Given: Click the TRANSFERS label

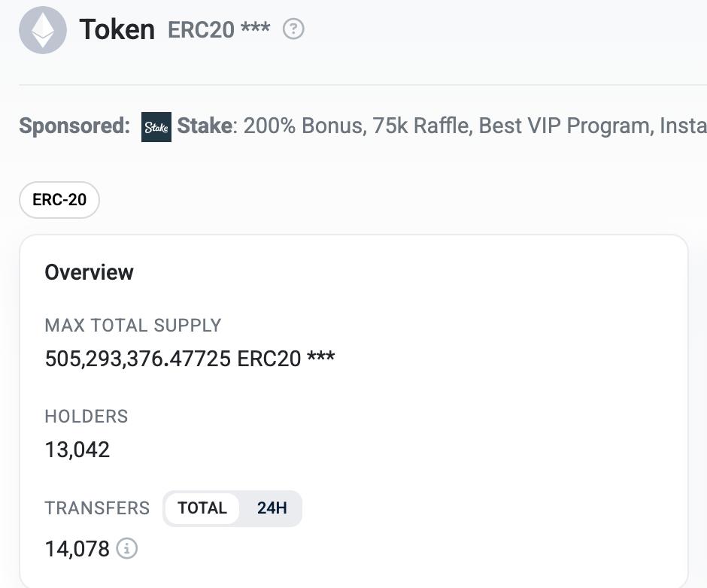Looking at the screenshot, I should tap(97, 508).
